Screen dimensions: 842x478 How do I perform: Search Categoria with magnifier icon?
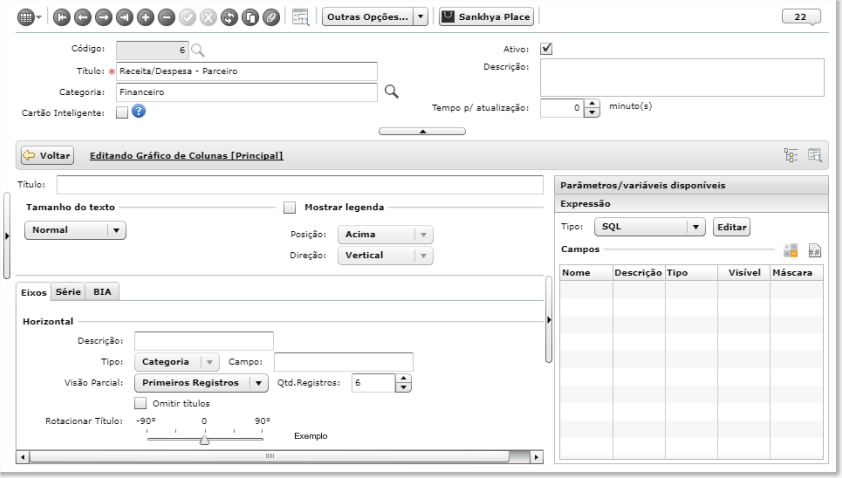(x=391, y=92)
